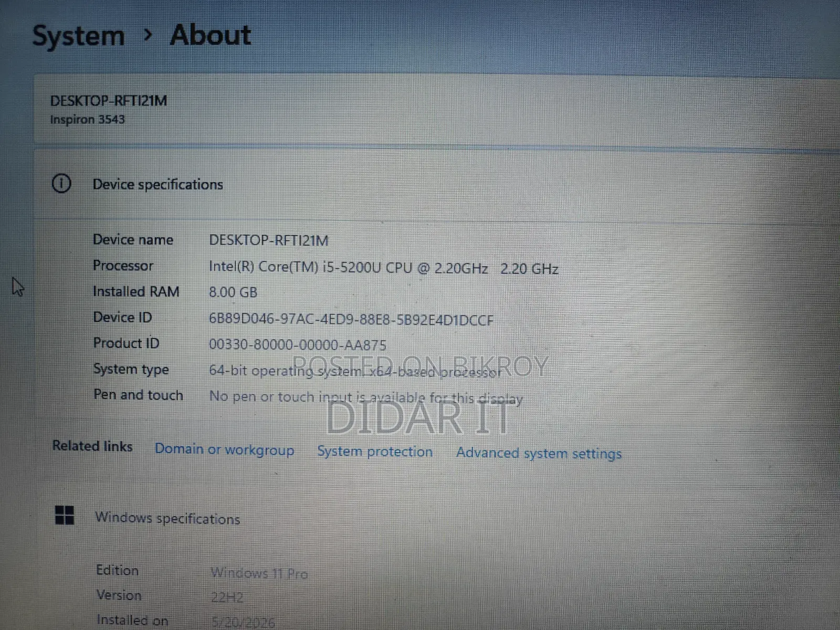Select the Installed RAM value 8.00 GB
The height and width of the screenshot is (630, 840).
[233, 292]
